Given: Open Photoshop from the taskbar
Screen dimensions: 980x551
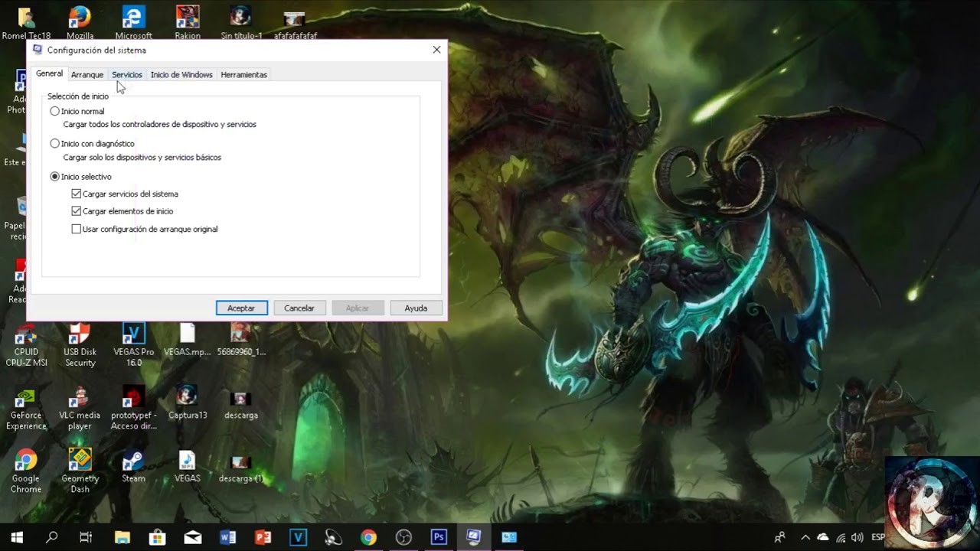Looking at the screenshot, I should (439, 537).
